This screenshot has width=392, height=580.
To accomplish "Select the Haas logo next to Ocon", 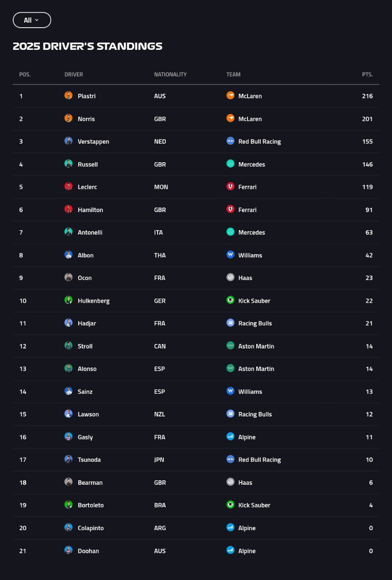I will pos(230,278).
